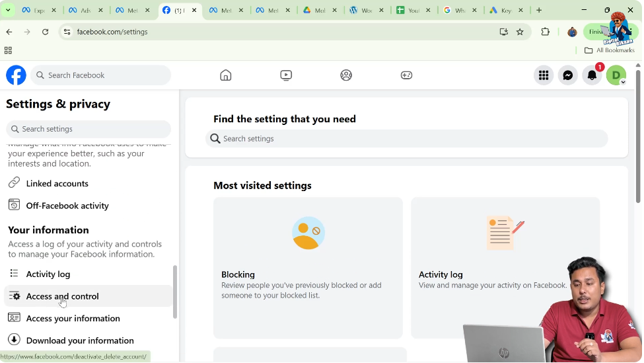Open the apps grid in the bookmarks bar
The image size is (644, 363).
(8, 50)
